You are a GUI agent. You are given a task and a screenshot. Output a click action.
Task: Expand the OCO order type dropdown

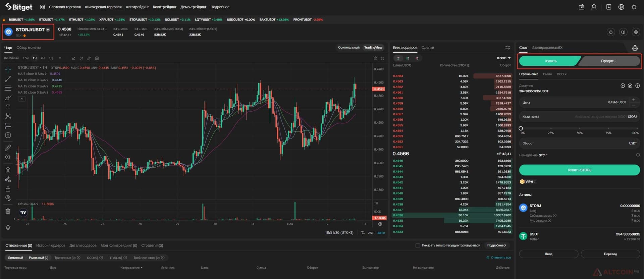click(x=561, y=74)
